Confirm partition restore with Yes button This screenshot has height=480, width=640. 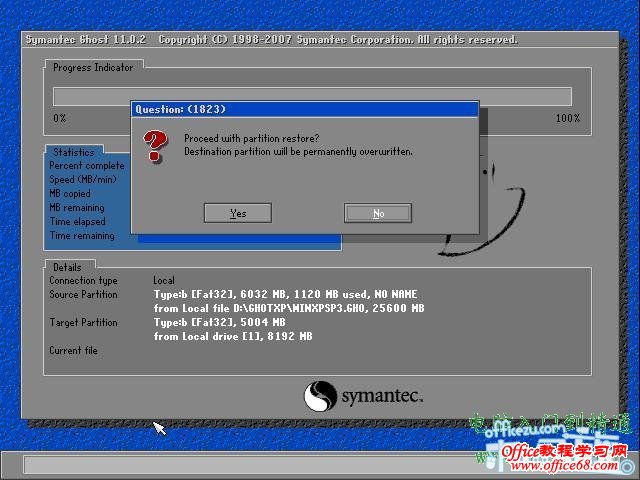(238, 213)
